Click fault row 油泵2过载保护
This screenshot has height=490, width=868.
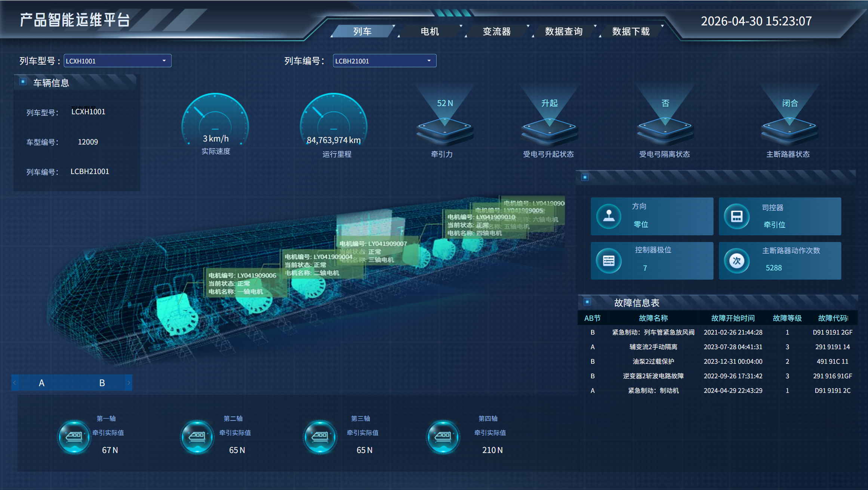[718, 362]
